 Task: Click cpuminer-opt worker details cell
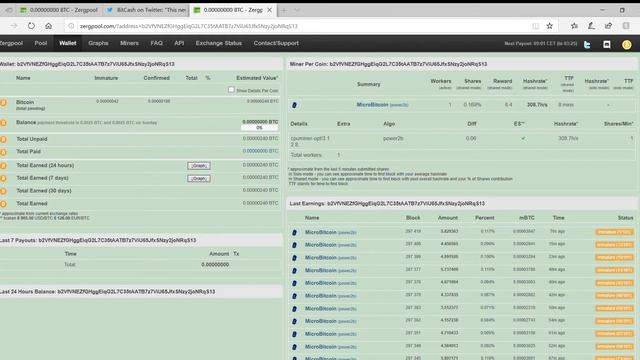point(310,141)
